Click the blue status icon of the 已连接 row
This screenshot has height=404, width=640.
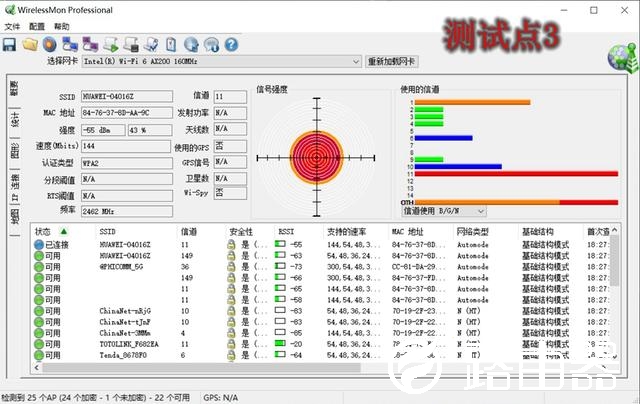click(x=39, y=245)
